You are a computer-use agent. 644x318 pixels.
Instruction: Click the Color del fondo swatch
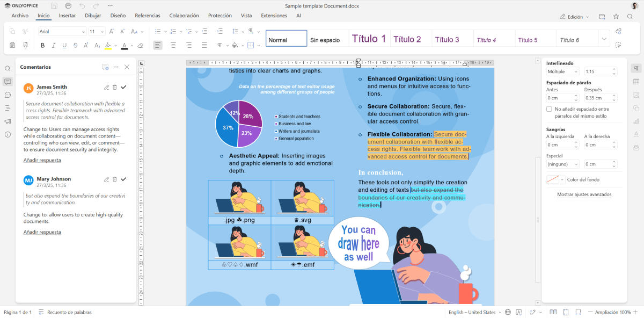pos(553,179)
